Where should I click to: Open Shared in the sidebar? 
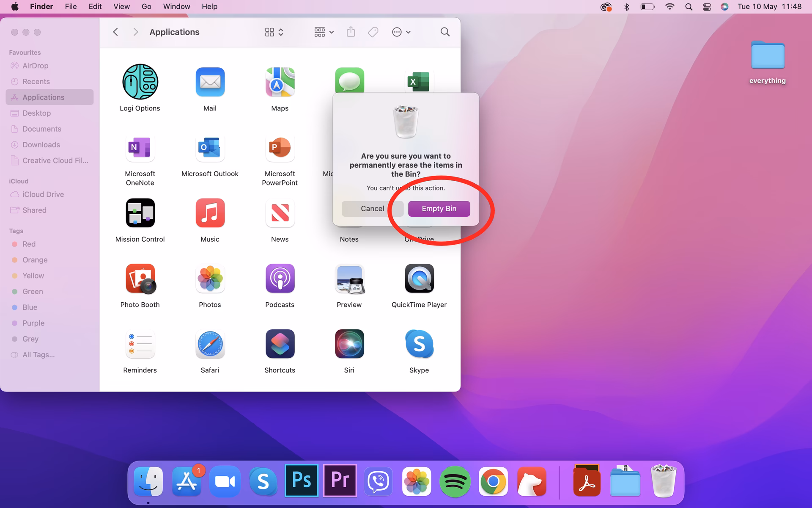click(x=49, y=210)
